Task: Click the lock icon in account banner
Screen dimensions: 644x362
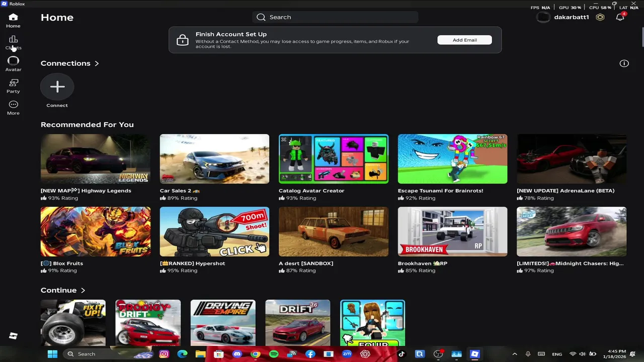Action: [183, 40]
